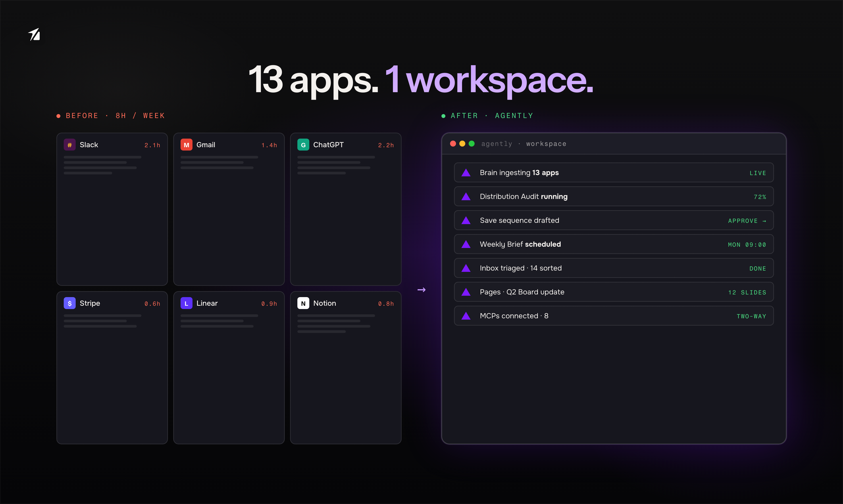Viewport: 843px width, 504px height.
Task: Click the green ChatGPT G icon
Action: [x=303, y=145]
